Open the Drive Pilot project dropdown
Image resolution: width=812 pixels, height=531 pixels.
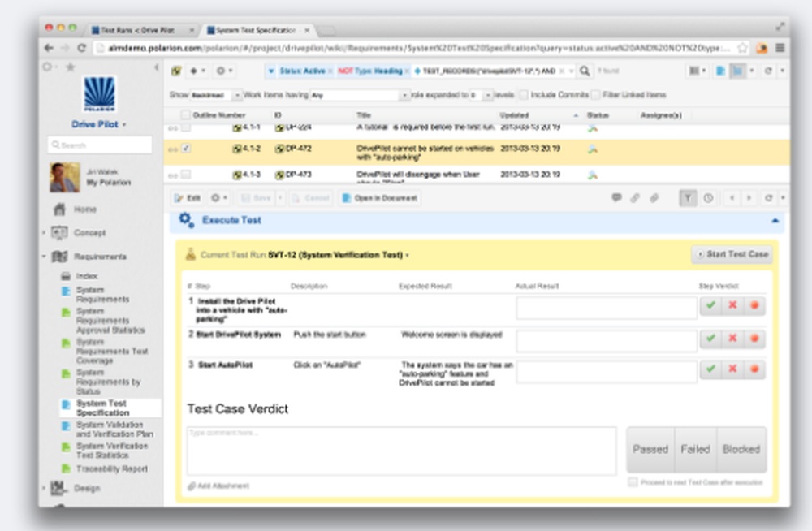pyautogui.click(x=99, y=124)
